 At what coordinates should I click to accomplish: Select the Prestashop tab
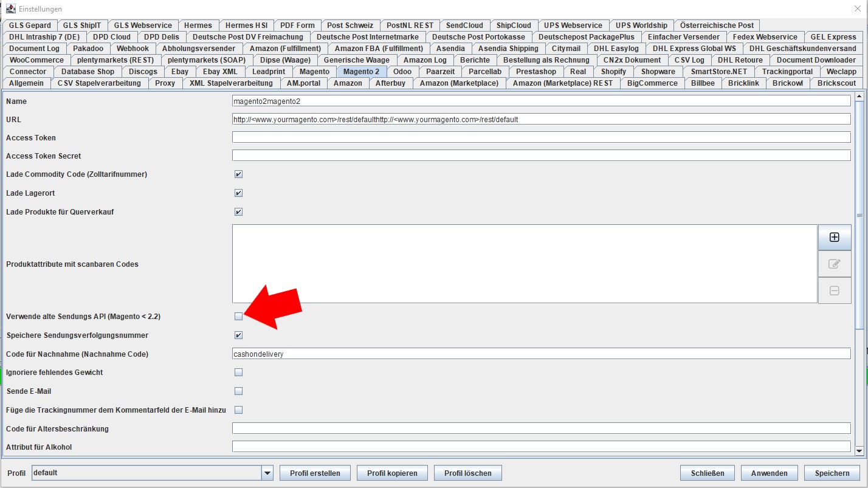coord(536,72)
